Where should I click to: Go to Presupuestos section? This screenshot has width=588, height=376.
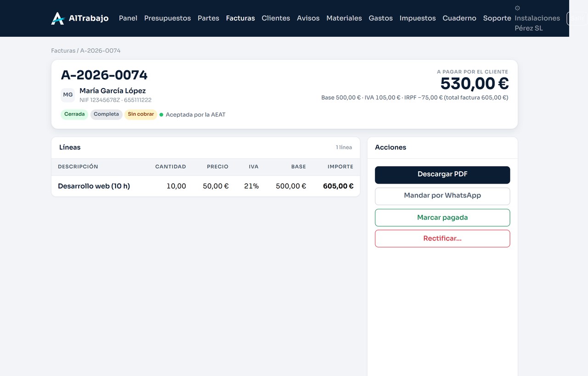coord(167,18)
